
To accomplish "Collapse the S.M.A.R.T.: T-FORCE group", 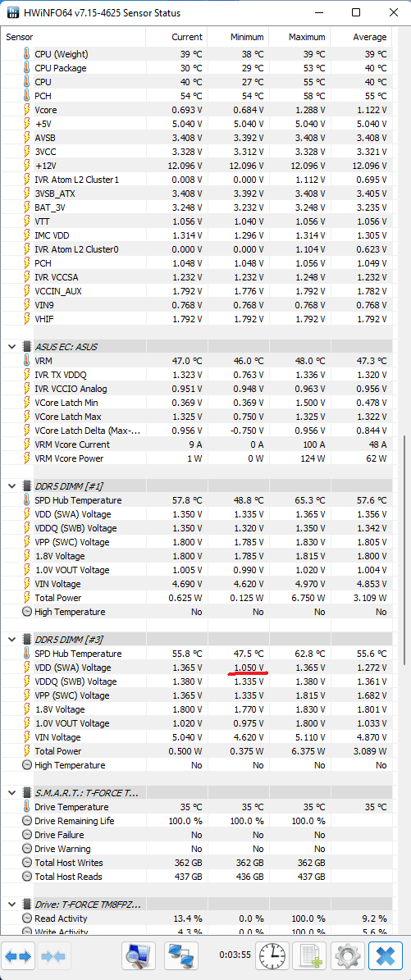I will pyautogui.click(x=11, y=792).
